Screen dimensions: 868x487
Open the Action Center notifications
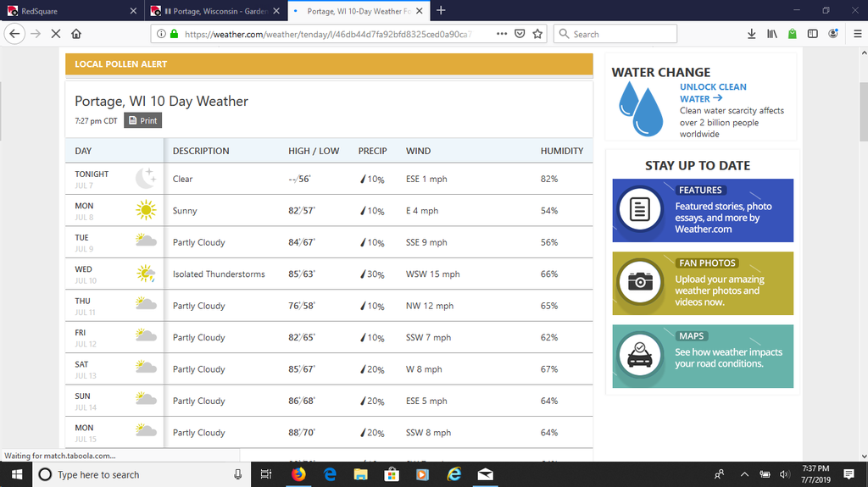coord(849,474)
